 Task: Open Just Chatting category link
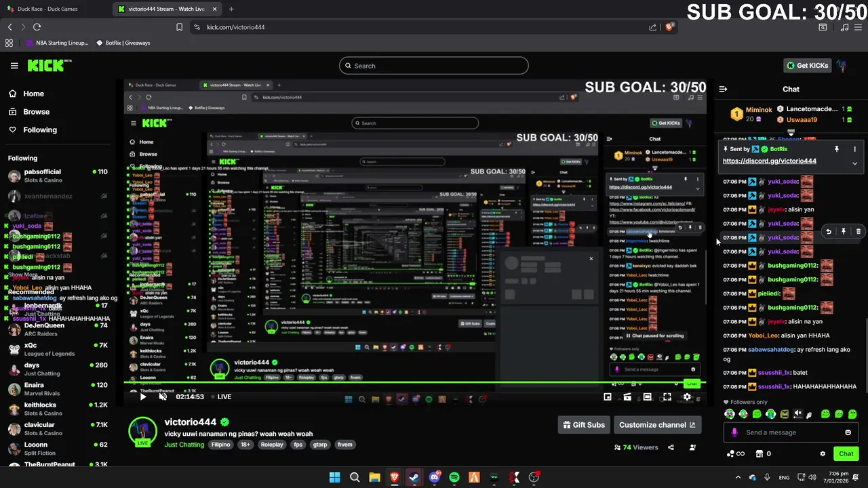point(184,445)
